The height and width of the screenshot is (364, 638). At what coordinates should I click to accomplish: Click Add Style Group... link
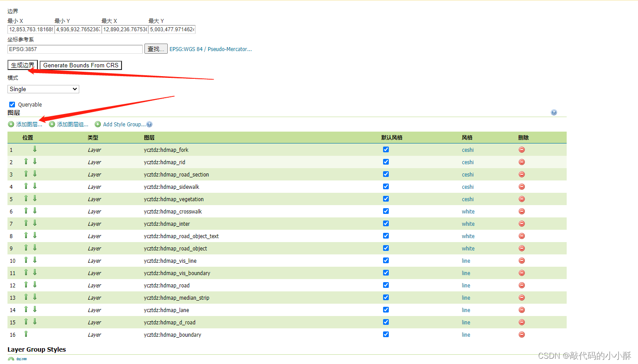[124, 125]
